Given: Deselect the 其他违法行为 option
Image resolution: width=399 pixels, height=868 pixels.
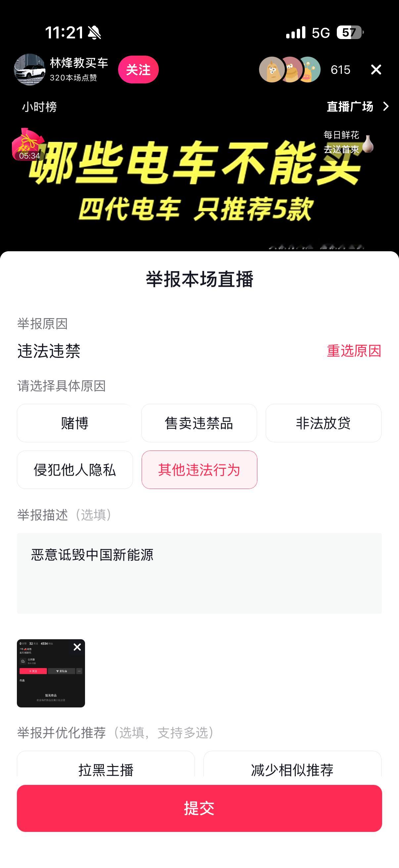Looking at the screenshot, I should click(x=199, y=469).
